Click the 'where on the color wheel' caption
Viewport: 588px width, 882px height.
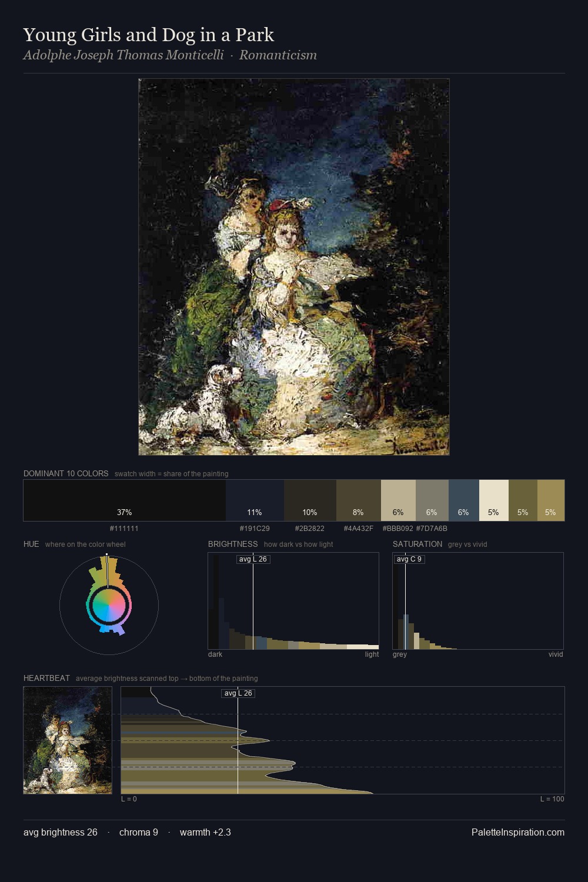[x=85, y=544]
